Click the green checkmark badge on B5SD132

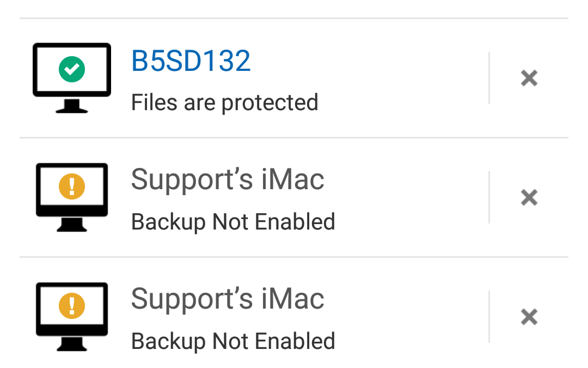72,69
